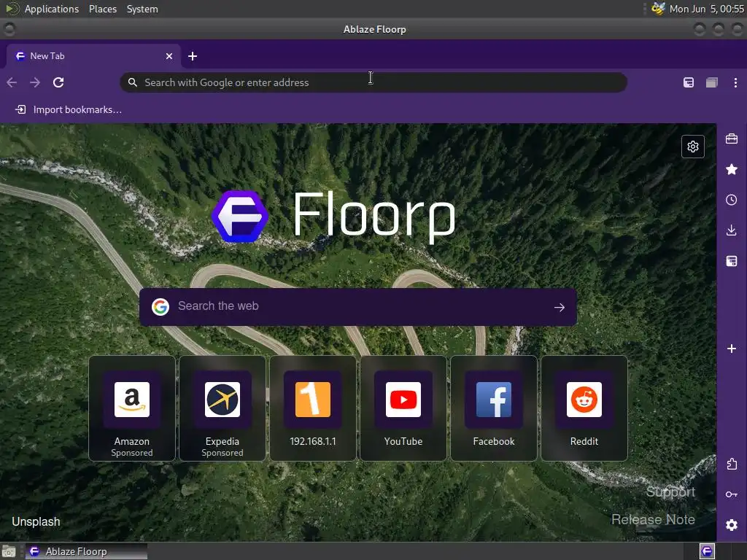Click the show desktop icon in bottom panel
The height and width of the screenshot is (560, 747).
coord(9,552)
